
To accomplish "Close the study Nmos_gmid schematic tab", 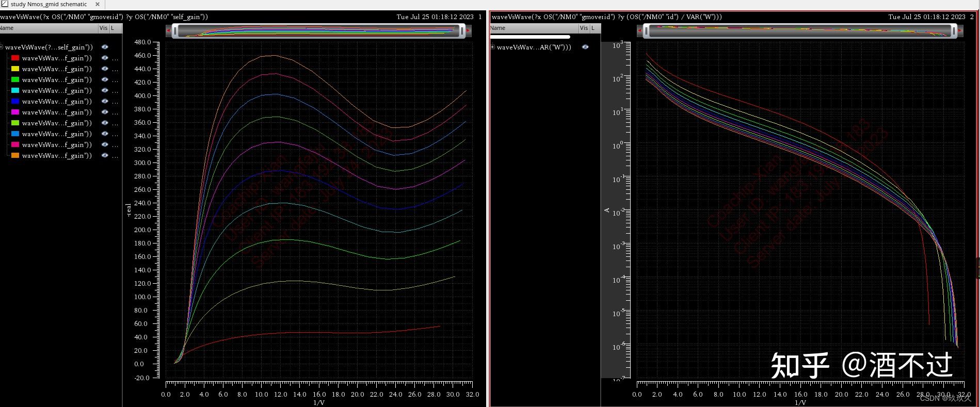I will (98, 4).
